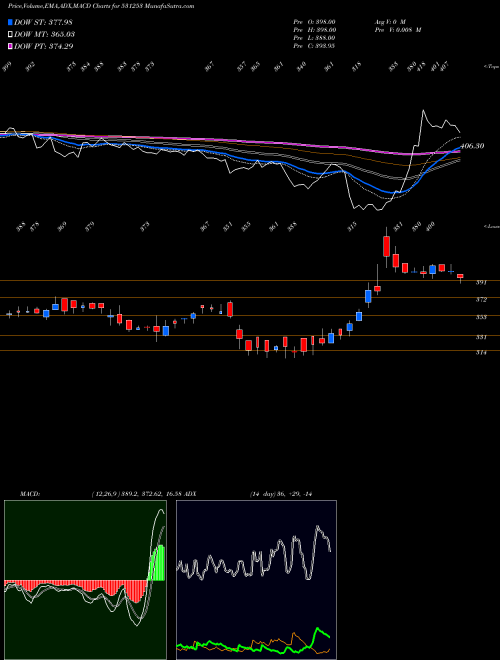The width and height of the screenshot is (500, 660).
Task: Click the '(14 day) 36, +29, -14' ADX readout
Action: [281, 494]
